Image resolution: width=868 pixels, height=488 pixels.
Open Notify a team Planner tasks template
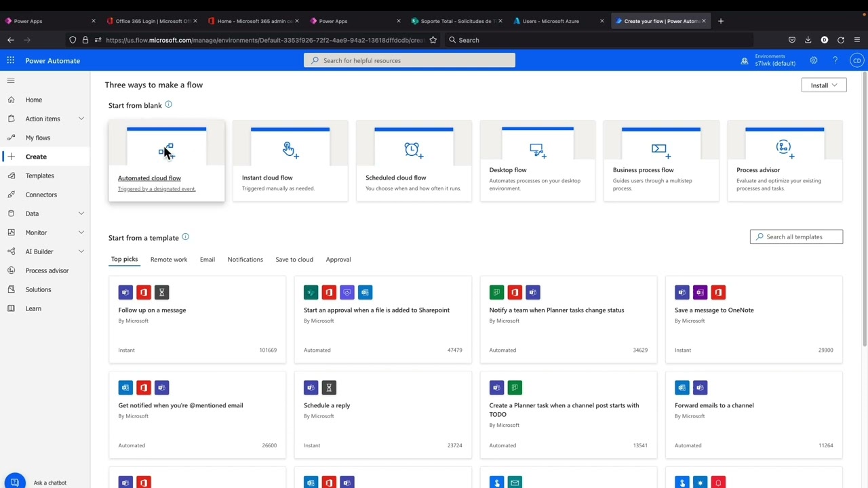coord(568,319)
